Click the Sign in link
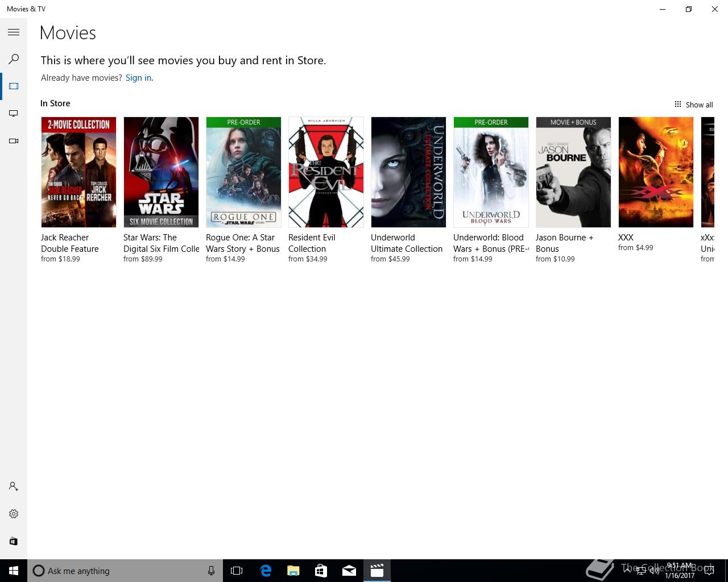 point(139,78)
